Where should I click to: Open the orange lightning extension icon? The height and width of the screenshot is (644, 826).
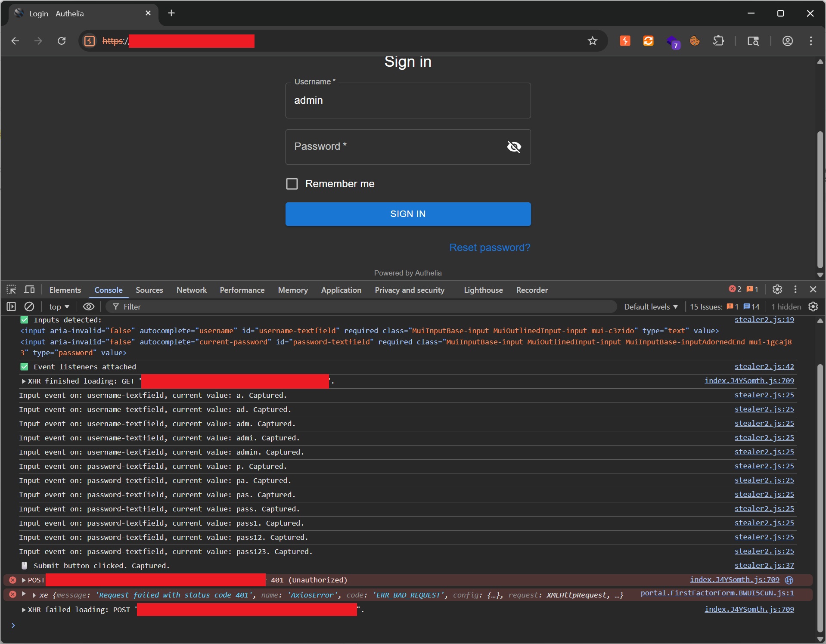tap(625, 41)
